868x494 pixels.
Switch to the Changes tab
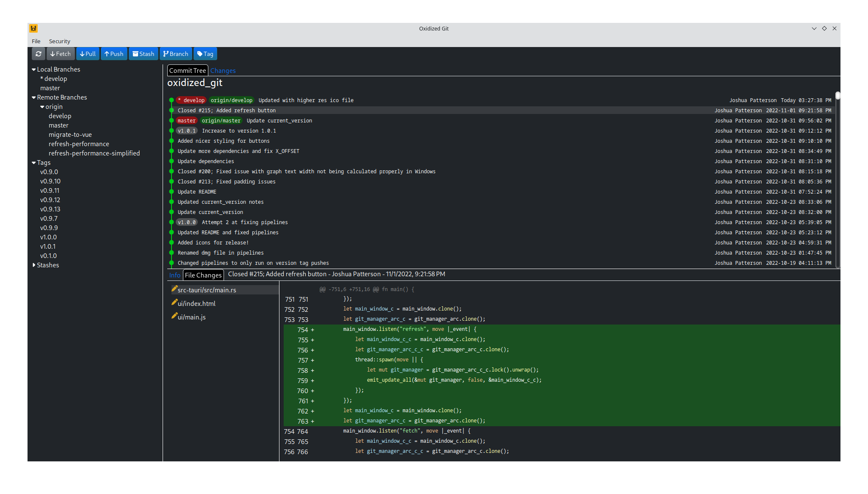pyautogui.click(x=223, y=71)
